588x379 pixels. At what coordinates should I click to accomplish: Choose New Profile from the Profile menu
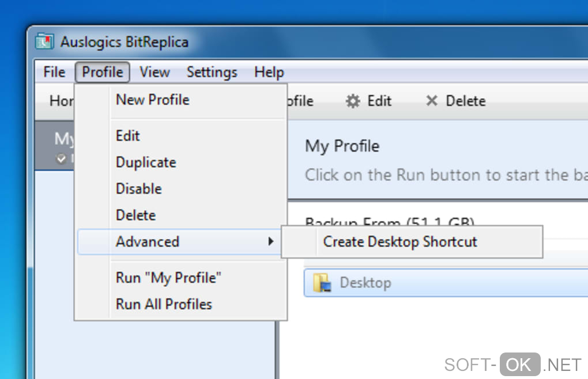(152, 100)
